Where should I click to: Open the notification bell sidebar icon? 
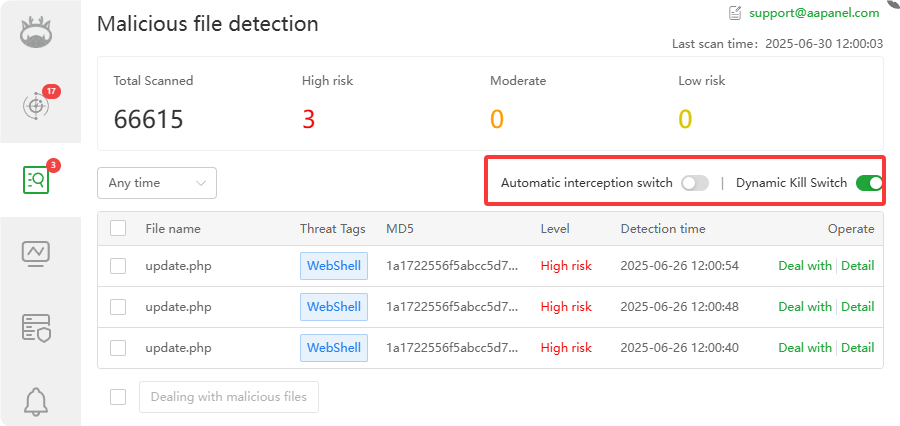pos(38,401)
